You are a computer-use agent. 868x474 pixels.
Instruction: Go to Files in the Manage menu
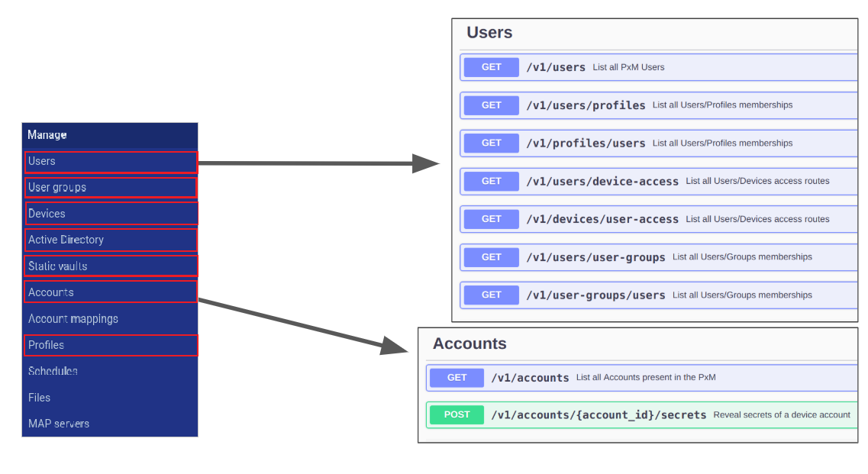(x=40, y=398)
